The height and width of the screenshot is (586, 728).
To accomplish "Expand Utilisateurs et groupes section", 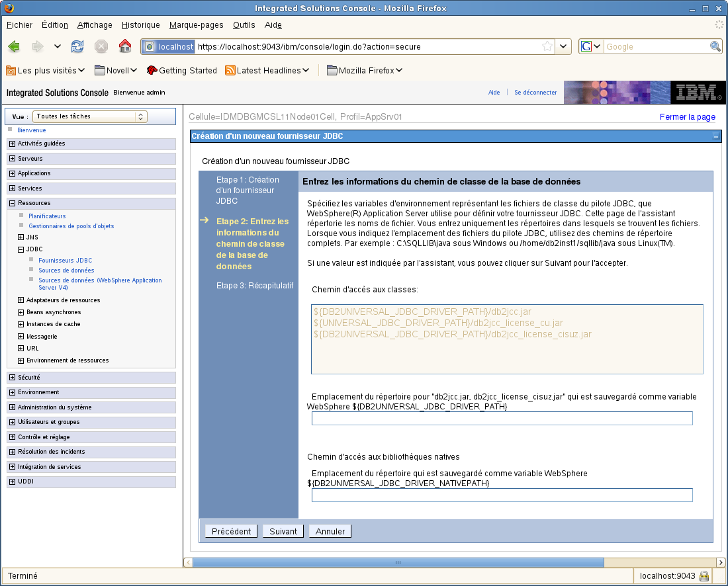I will [x=12, y=422].
